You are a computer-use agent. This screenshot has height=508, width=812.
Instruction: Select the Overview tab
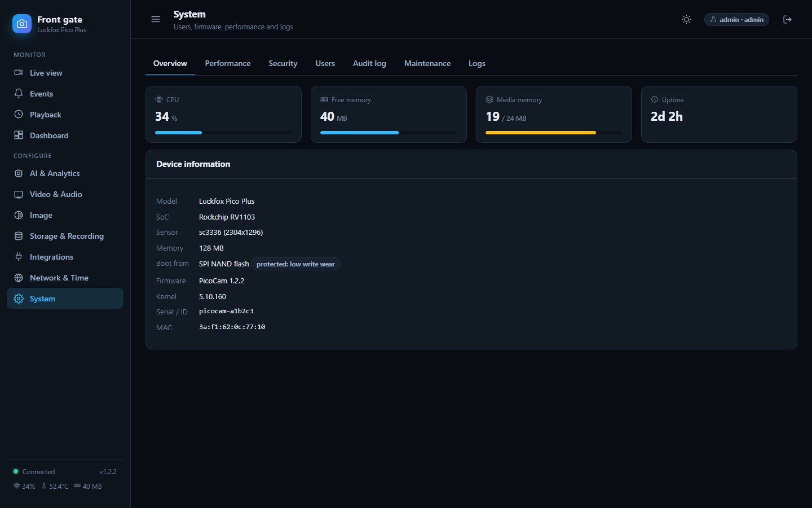tap(170, 63)
